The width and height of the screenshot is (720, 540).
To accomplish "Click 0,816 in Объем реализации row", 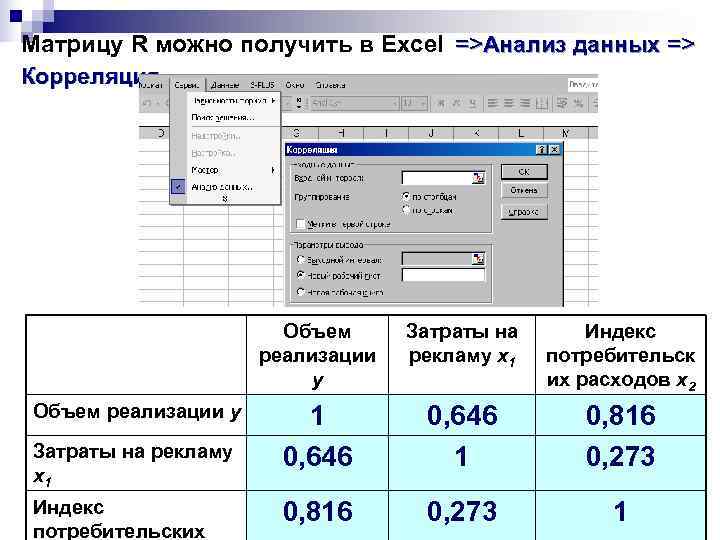I will (x=620, y=415).
